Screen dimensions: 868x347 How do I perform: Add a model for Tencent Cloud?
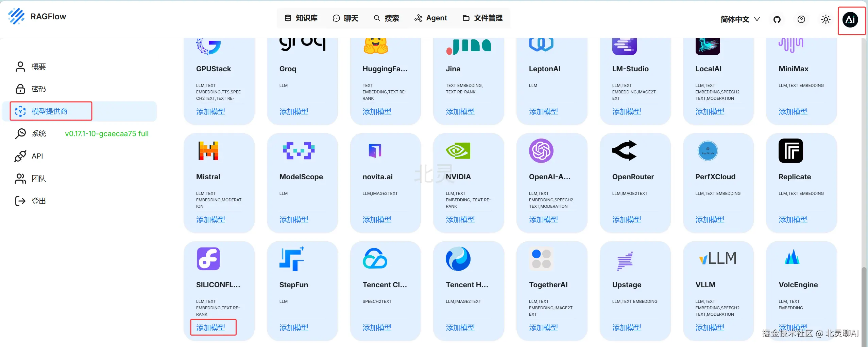pos(377,328)
